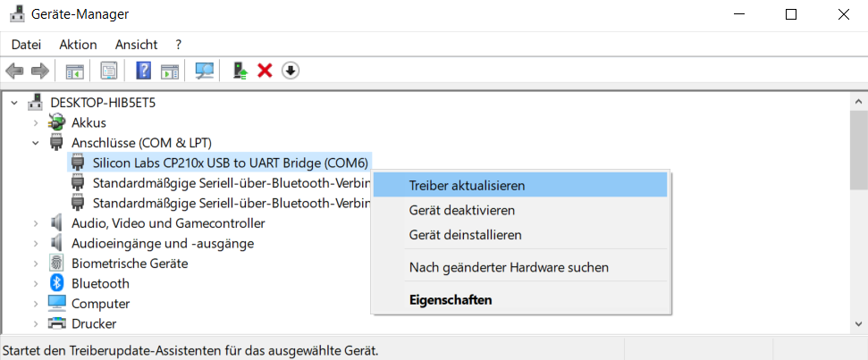Expand the Akkus category
Viewport: 868px width, 360px height.
click(x=35, y=122)
